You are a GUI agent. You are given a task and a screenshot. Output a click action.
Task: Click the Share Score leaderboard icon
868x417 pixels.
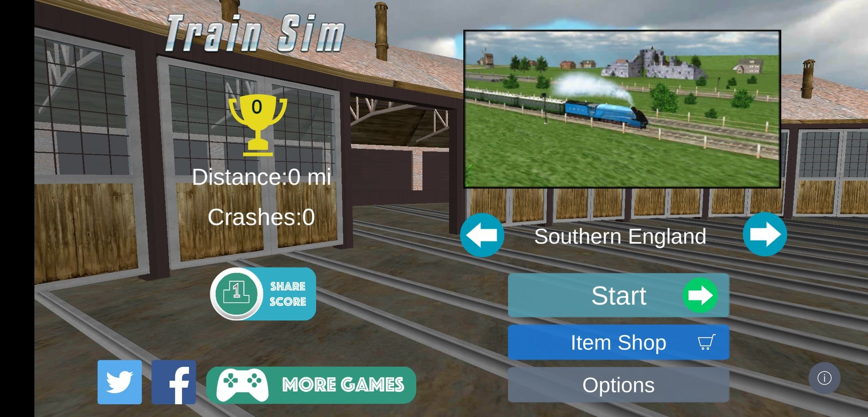point(235,294)
